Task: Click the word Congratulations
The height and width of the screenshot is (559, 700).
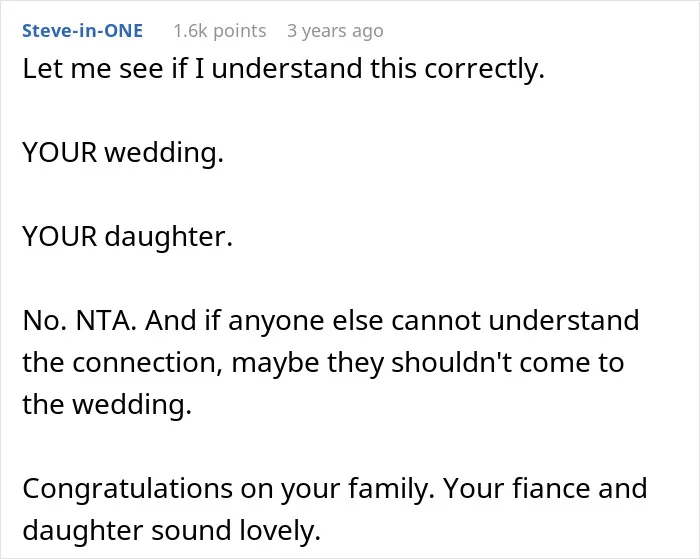Action: tap(128, 488)
